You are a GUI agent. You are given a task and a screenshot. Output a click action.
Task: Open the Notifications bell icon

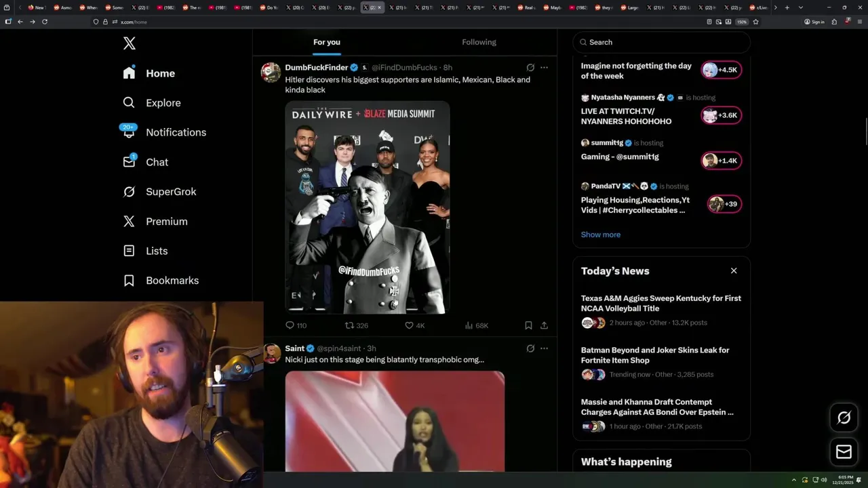129,131
